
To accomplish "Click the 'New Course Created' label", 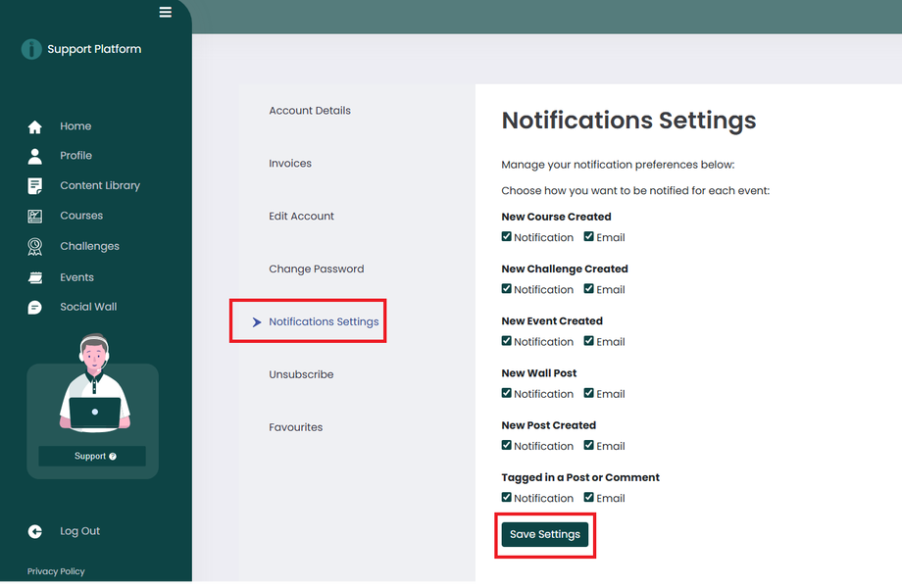I will click(x=556, y=217).
